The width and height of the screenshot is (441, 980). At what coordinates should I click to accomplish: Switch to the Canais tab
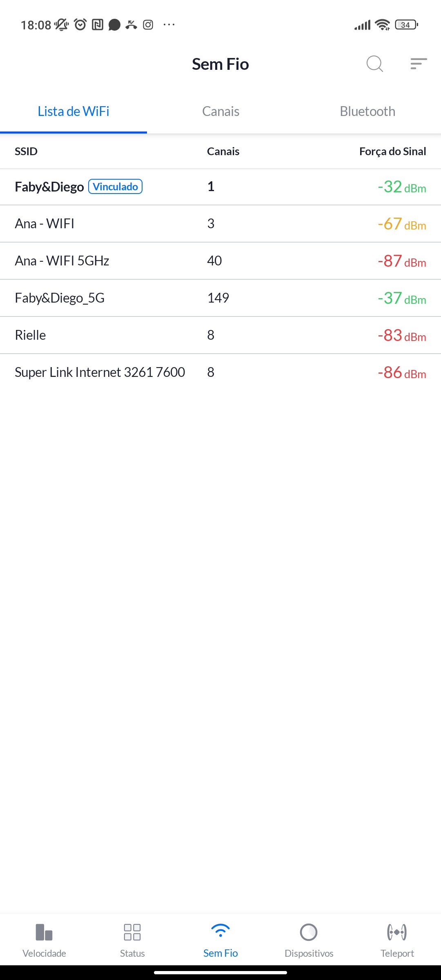(220, 111)
